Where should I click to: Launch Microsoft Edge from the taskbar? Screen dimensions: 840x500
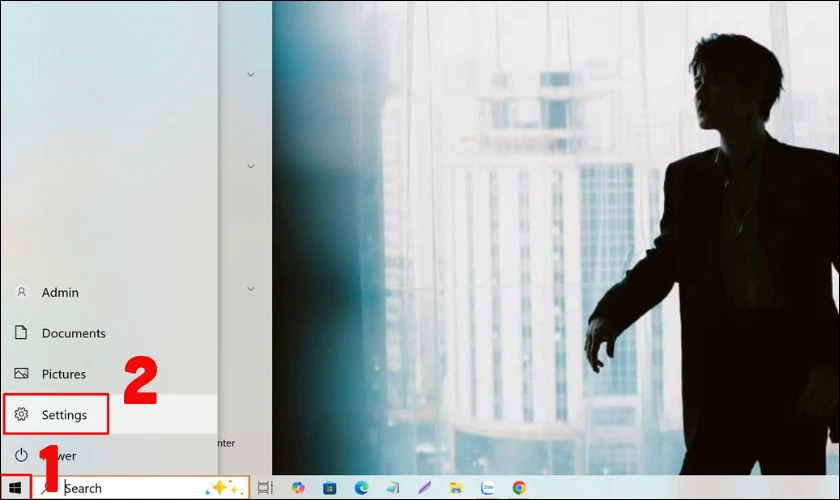(362, 488)
